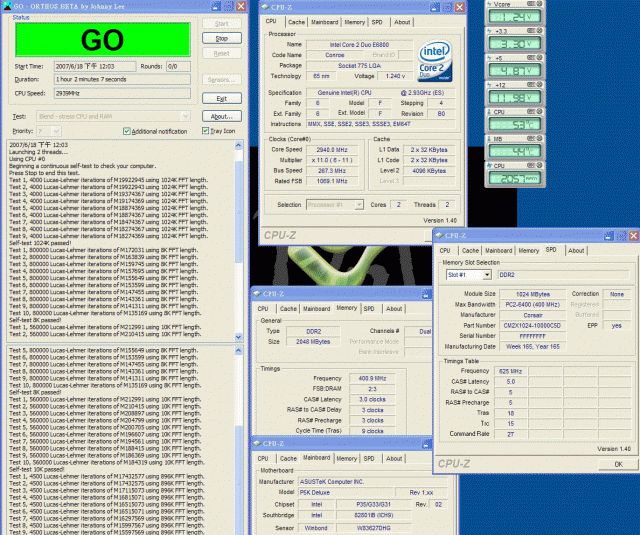Open the Processor #1 selection dropdown

[x=335, y=205]
